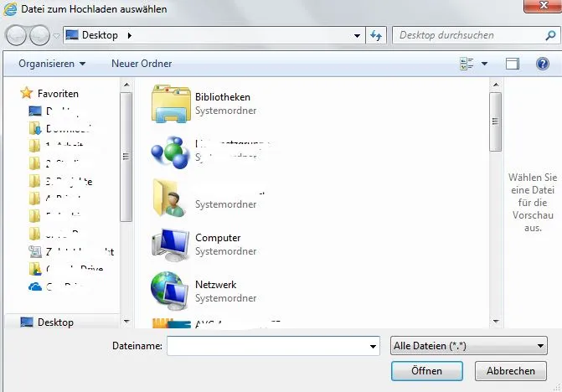
Task: Click the change view icon
Action: (467, 64)
